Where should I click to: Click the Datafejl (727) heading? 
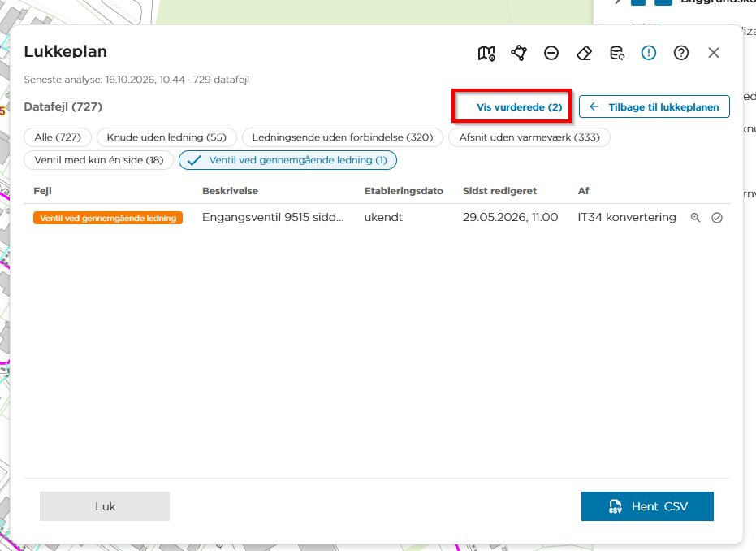(63, 106)
